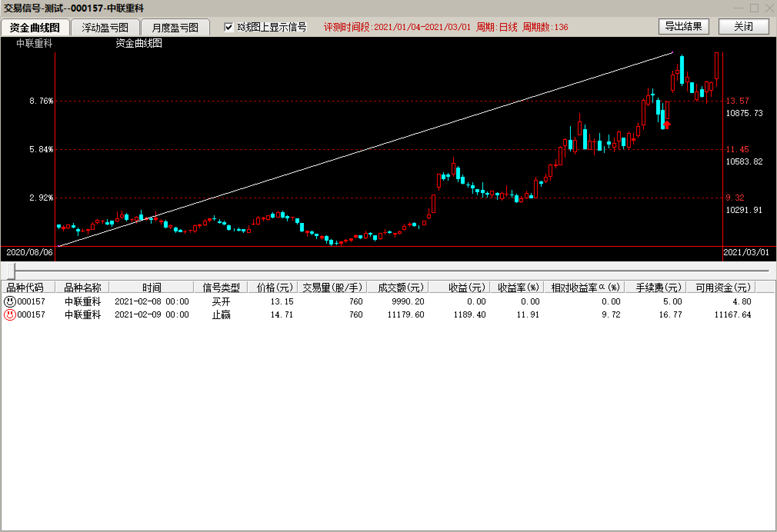Screen dimensions: 777x532
Task: Click the chart range slider handle
Action: tap(11, 271)
